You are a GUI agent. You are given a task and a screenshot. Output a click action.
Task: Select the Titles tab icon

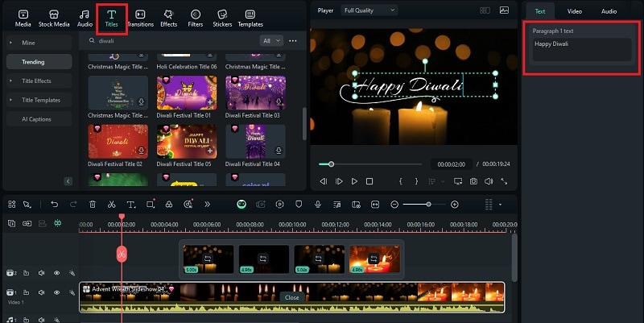[x=111, y=19]
